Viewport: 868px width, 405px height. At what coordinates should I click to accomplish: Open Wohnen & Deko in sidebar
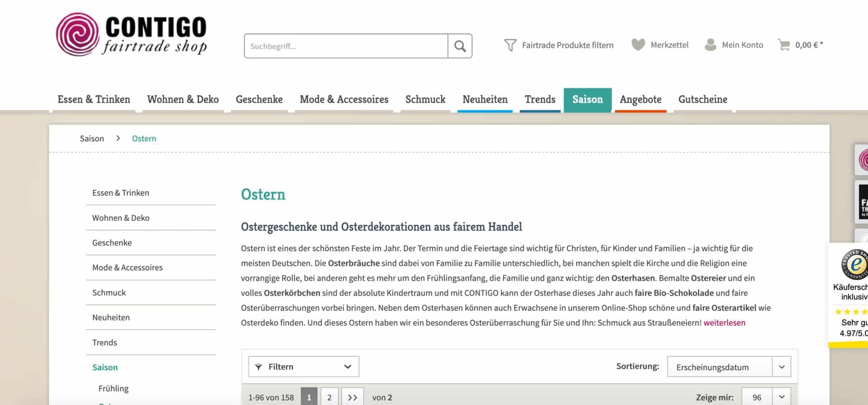click(x=121, y=218)
